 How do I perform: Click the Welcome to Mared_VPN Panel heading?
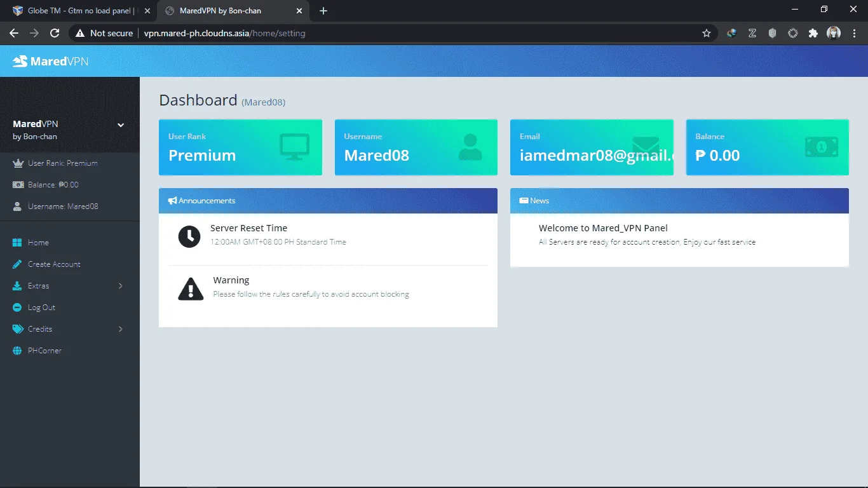(x=603, y=228)
